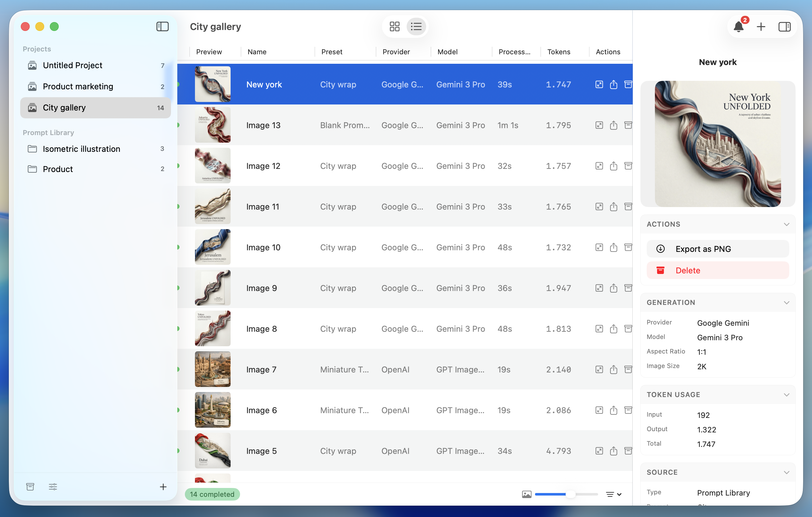Switch to grid view layout
The width and height of the screenshot is (812, 517).
pos(395,26)
